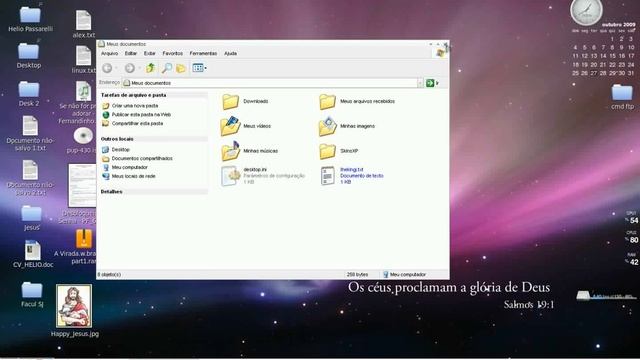Select the Downloads folder icon
The width and height of the screenshot is (640, 360).
[231, 102]
